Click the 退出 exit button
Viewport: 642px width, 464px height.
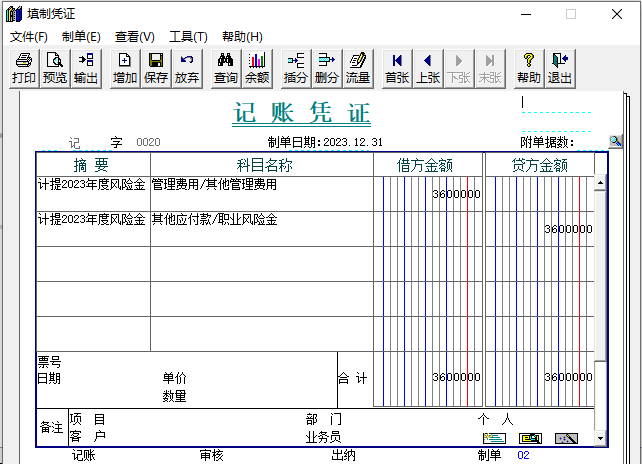click(x=560, y=68)
